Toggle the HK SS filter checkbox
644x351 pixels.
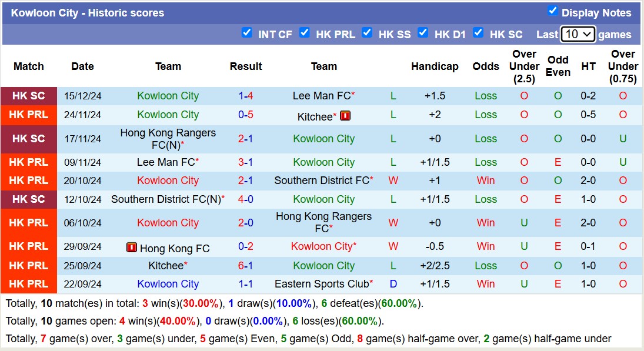(x=367, y=33)
